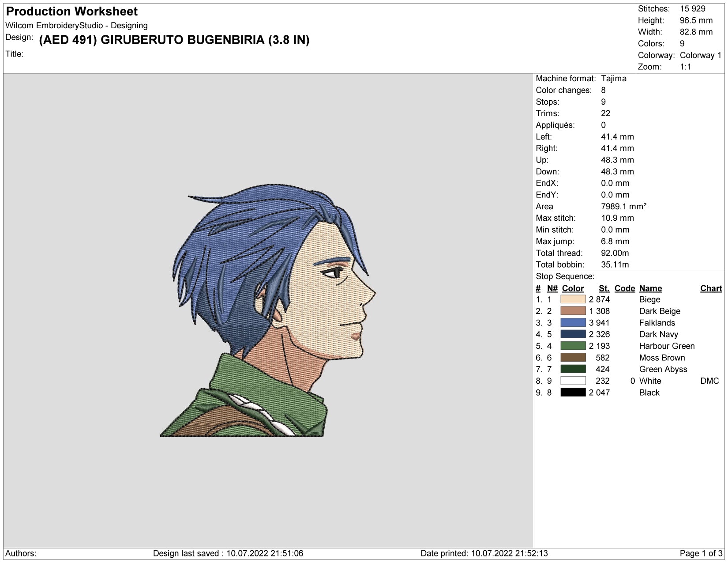This screenshot has width=728, height=563.
Task: Click the 'Falklands' color name
Action: (x=657, y=323)
